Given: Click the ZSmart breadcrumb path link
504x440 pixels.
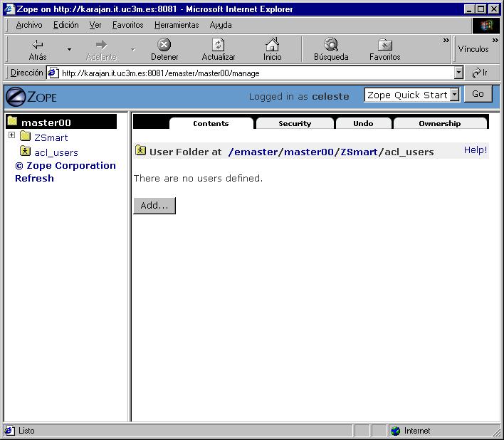Looking at the screenshot, I should coord(359,152).
